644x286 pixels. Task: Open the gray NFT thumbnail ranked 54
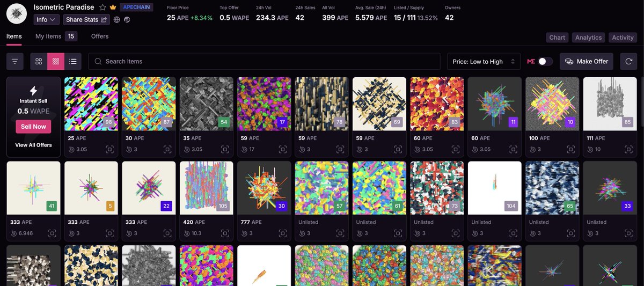[x=207, y=104]
